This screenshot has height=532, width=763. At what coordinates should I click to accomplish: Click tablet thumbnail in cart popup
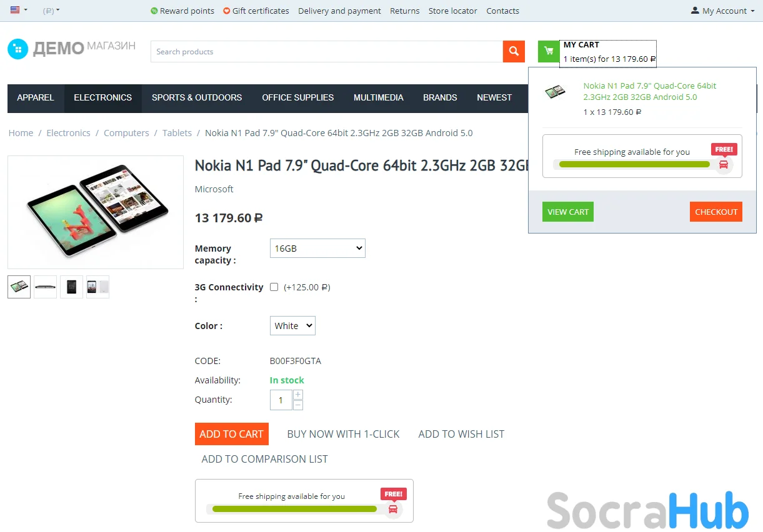point(555,92)
